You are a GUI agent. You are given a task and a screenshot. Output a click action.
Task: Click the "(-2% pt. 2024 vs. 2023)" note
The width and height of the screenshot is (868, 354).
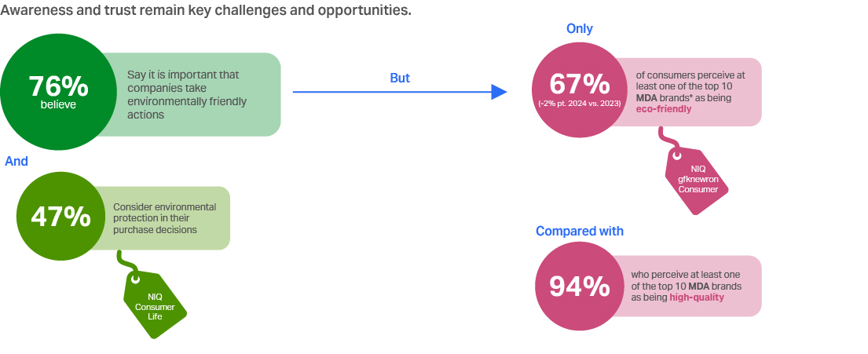click(580, 104)
